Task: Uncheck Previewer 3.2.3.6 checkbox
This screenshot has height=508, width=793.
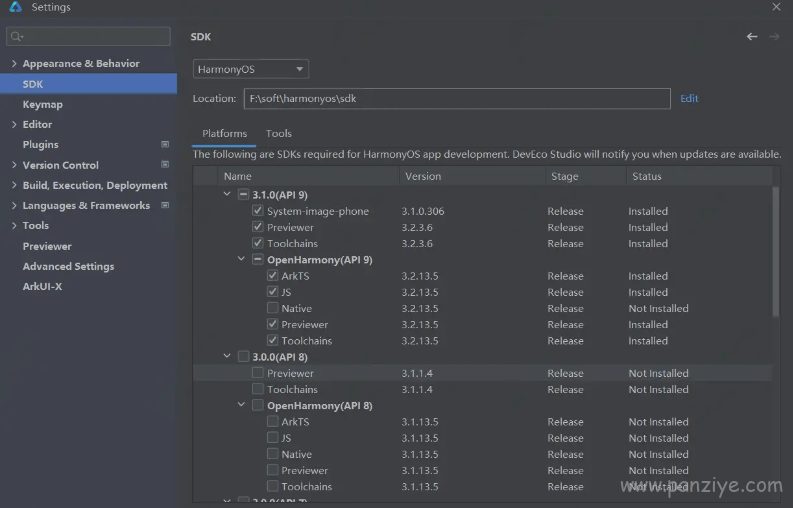Action: (257, 227)
